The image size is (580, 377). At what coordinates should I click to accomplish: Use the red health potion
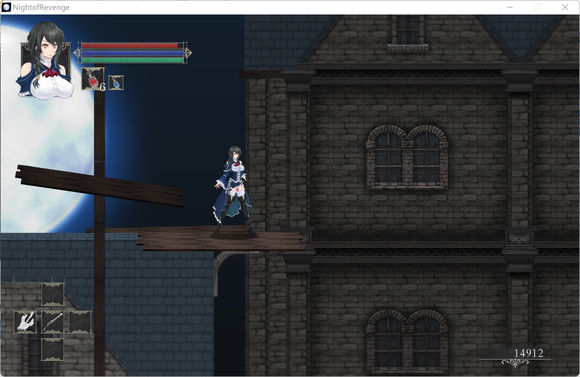[92, 79]
